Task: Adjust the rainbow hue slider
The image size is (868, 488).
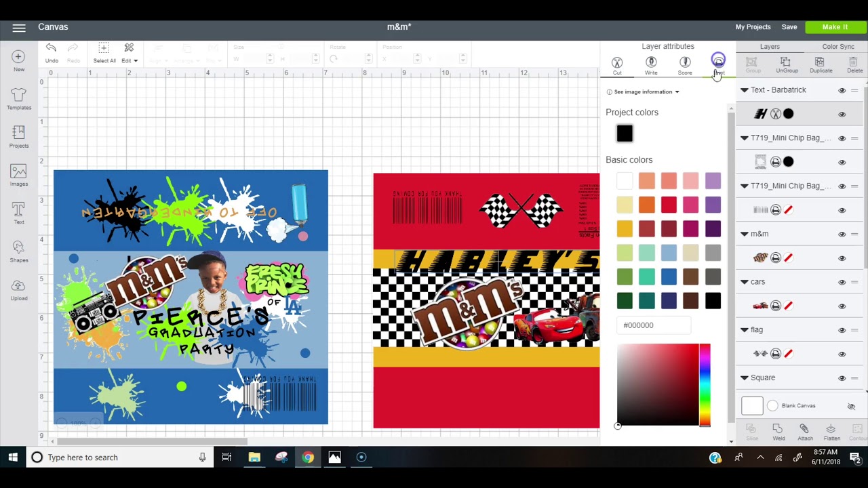Action: 705,385
